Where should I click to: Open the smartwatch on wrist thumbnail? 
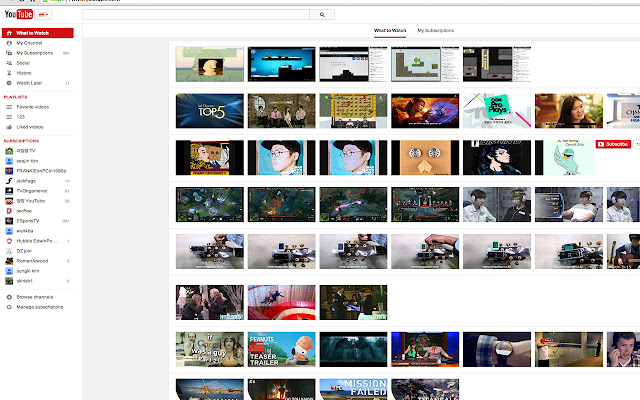tap(497, 349)
